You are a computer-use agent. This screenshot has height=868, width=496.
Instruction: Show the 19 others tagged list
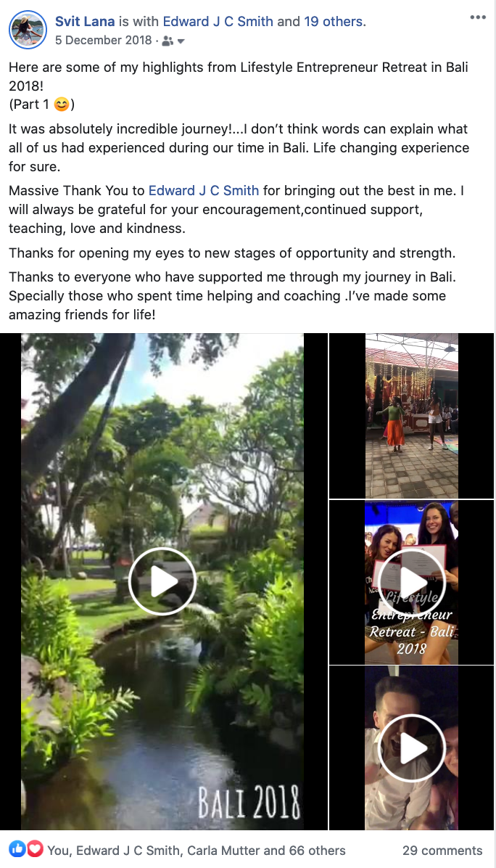[334, 22]
